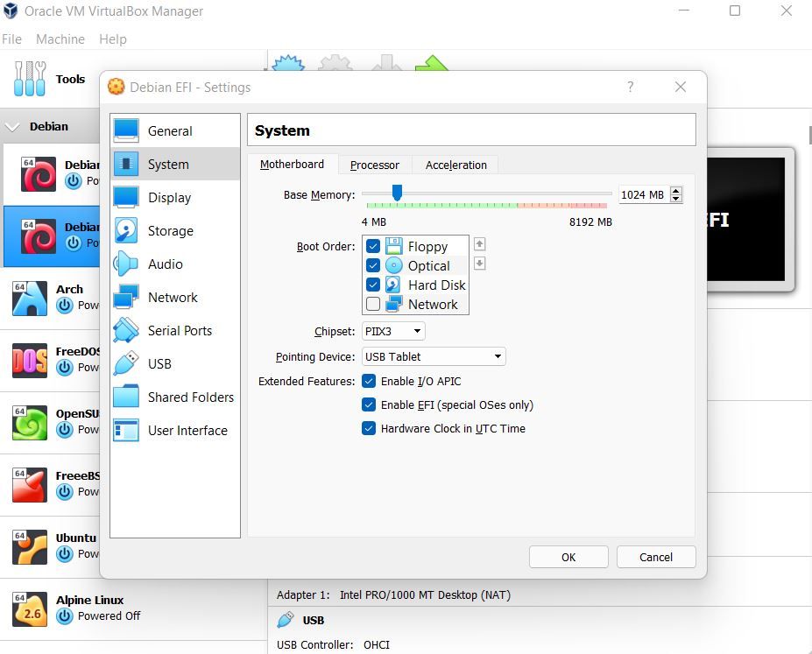Open User Interface settings icon
Screen dimensions: 812x654
coord(126,430)
